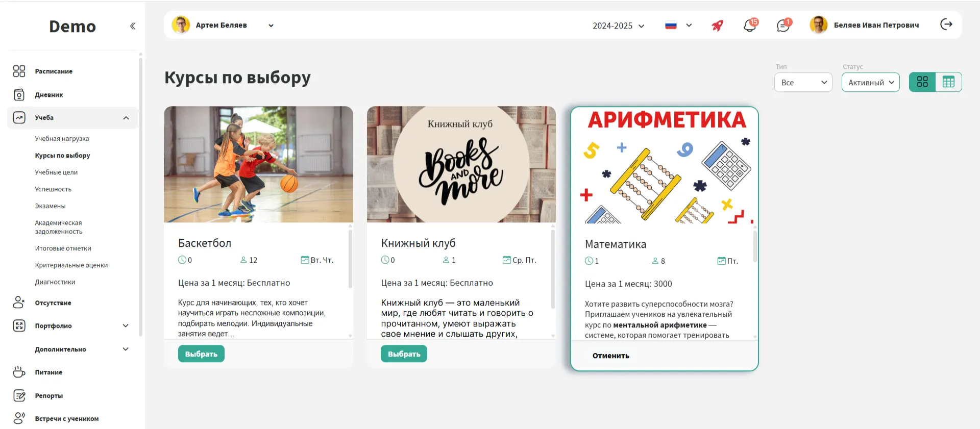980x429 pixels.
Task: Click Отменить on Математика course
Action: (x=610, y=356)
